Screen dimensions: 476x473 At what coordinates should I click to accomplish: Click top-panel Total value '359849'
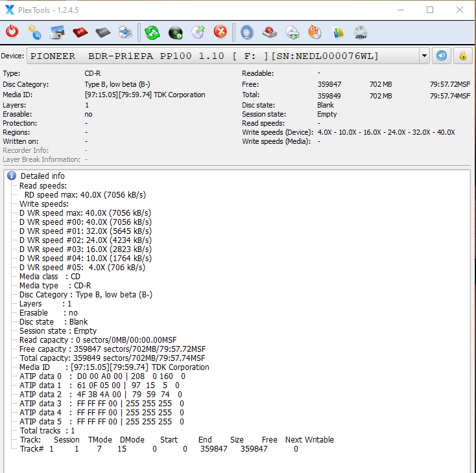pyautogui.click(x=329, y=96)
